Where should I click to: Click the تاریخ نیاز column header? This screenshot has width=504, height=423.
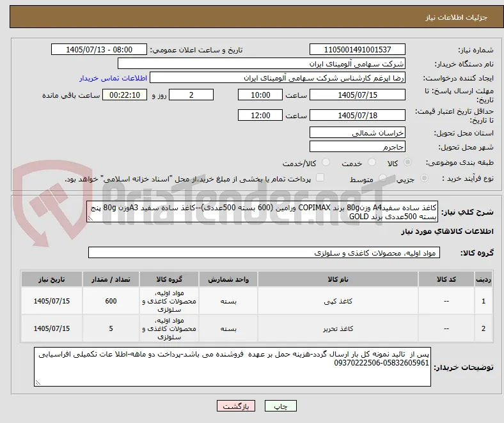(52, 279)
